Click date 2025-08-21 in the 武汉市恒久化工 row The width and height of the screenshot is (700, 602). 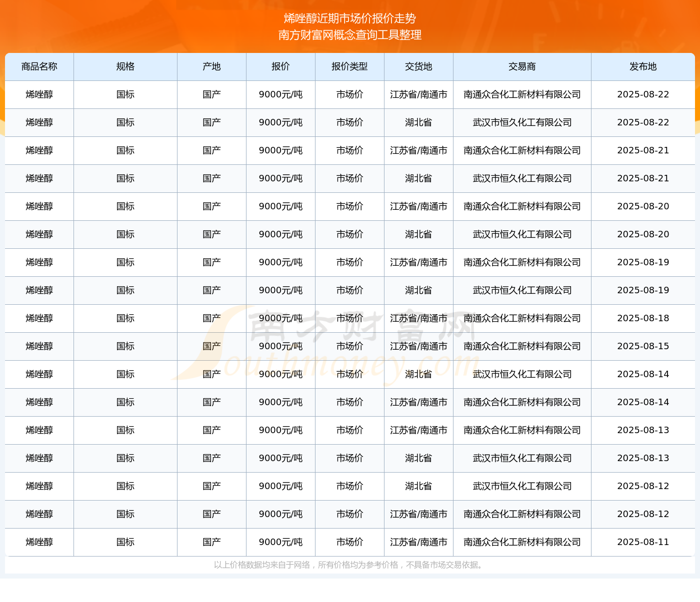(643, 178)
